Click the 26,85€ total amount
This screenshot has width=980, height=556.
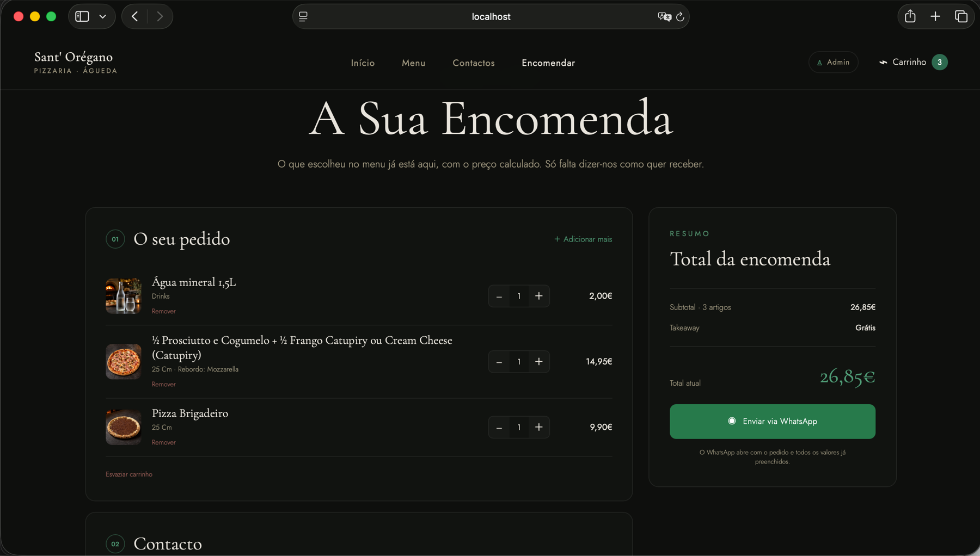click(847, 376)
